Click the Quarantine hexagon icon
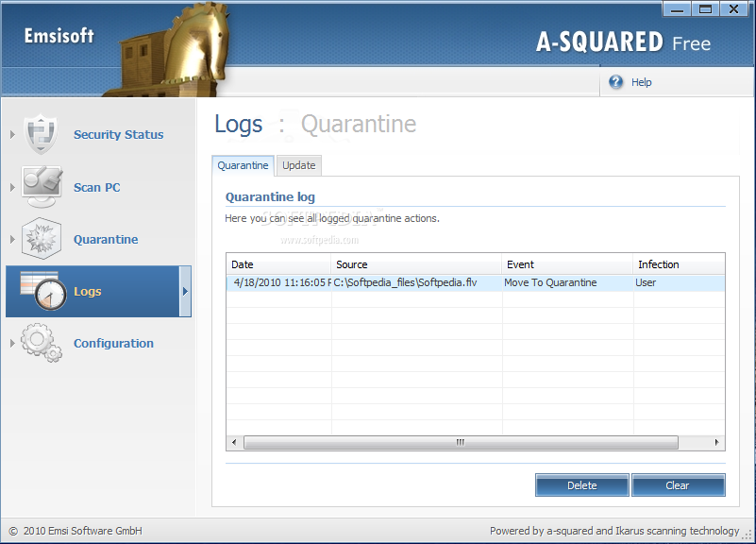This screenshot has width=756, height=544. (x=42, y=239)
